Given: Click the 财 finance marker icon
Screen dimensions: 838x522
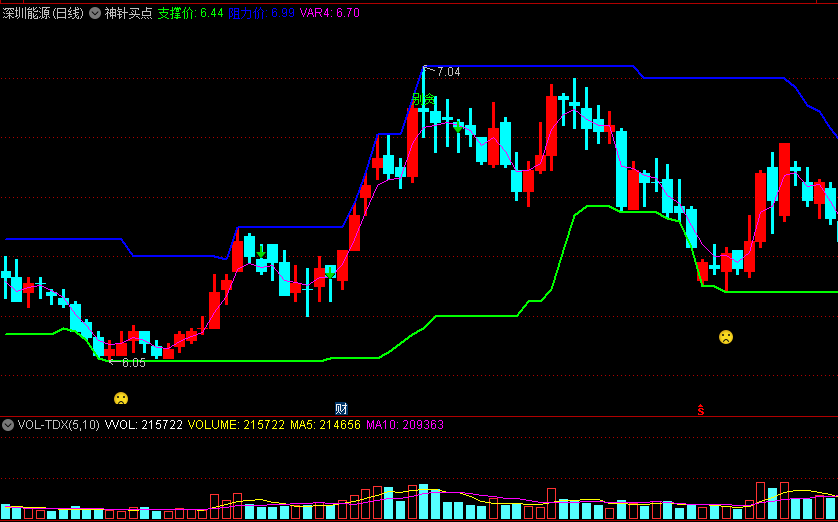Looking at the screenshot, I should [x=341, y=409].
